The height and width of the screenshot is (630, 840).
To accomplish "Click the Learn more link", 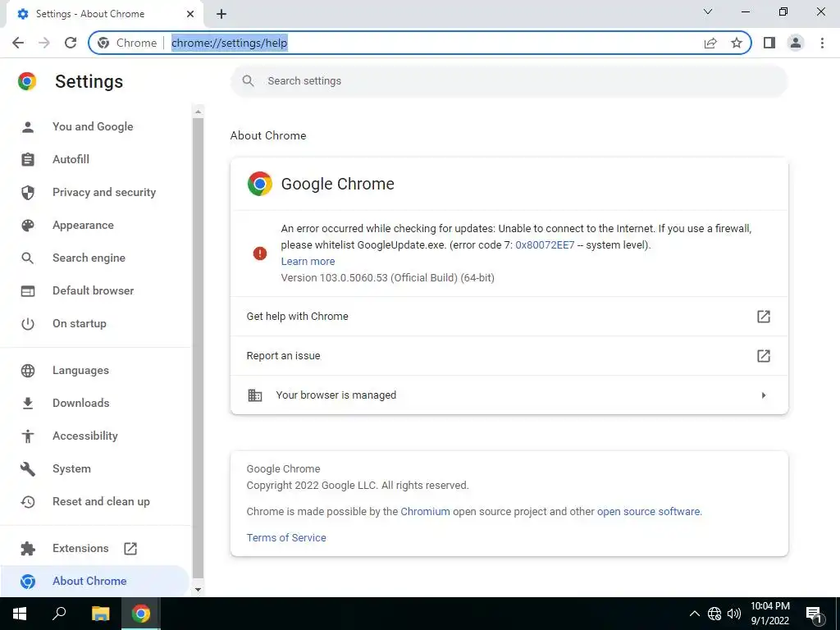I will coord(308,262).
